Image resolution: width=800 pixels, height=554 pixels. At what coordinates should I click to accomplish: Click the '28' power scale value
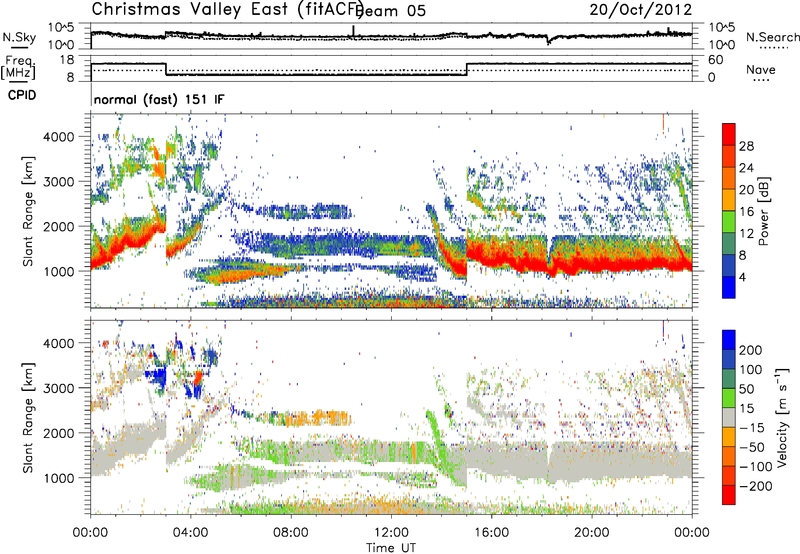coord(746,146)
